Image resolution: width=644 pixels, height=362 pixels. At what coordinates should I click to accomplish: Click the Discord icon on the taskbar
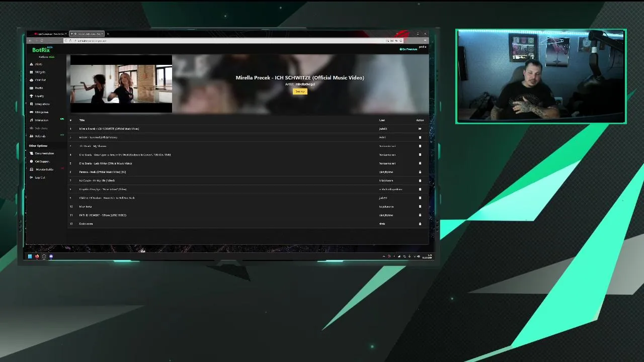(x=51, y=256)
